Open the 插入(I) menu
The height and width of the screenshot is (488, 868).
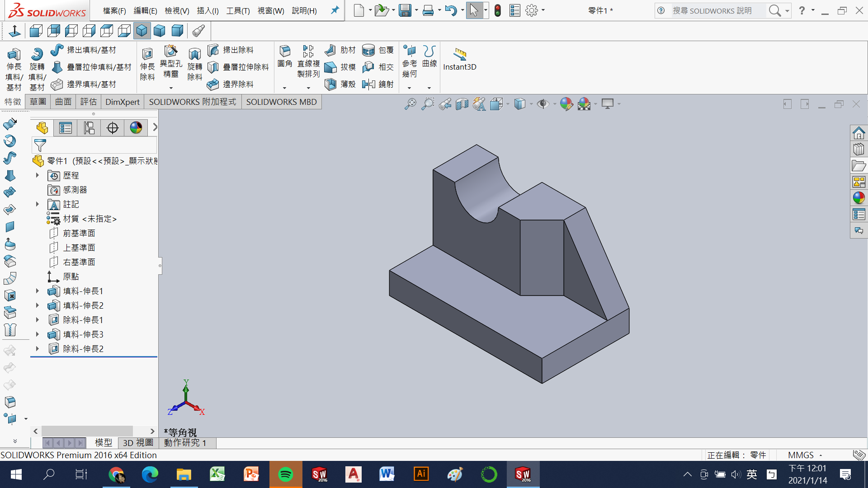click(x=208, y=10)
